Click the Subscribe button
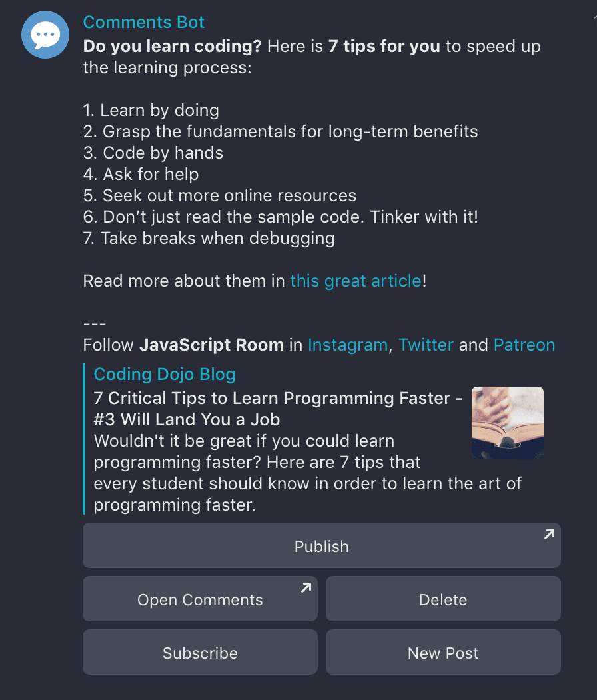The height and width of the screenshot is (700, 597). [201, 652]
